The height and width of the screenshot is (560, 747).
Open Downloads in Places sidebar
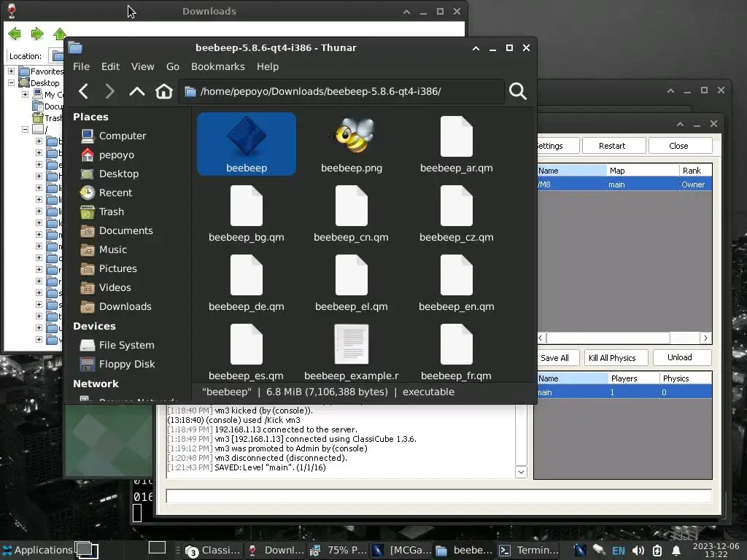[116, 307]
